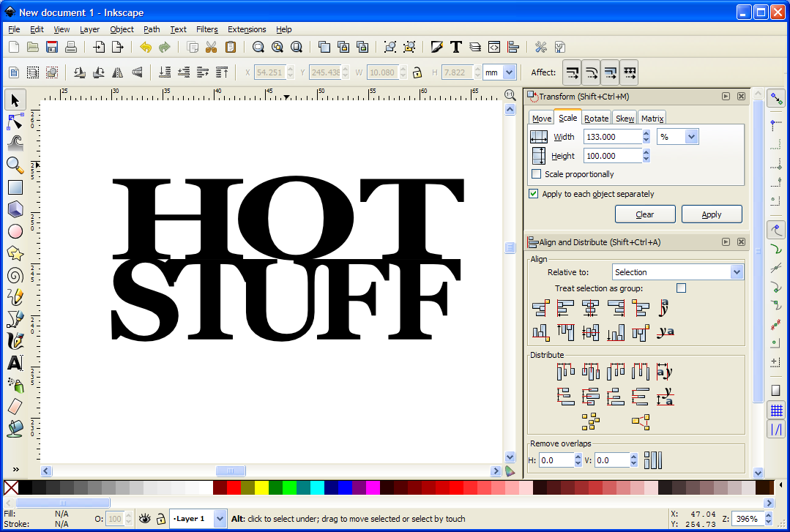The image size is (790, 532).
Task: Collapse the Transform panel arrow
Action: pyautogui.click(x=726, y=96)
